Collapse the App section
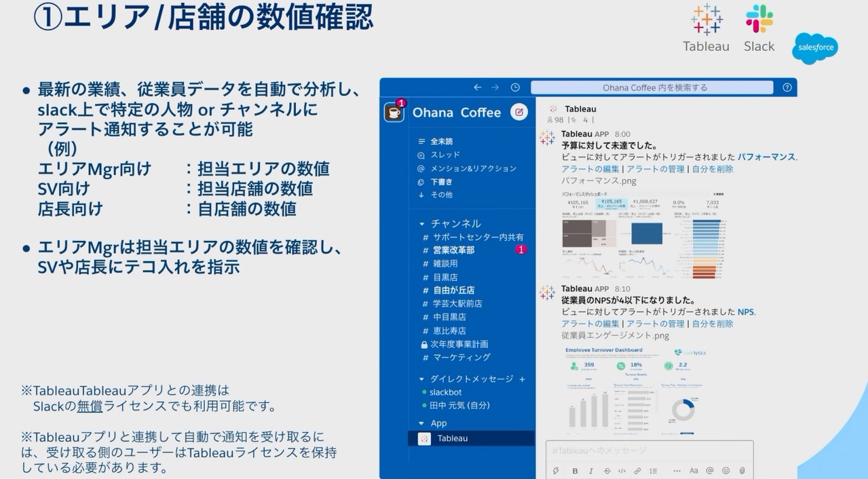 click(421, 423)
